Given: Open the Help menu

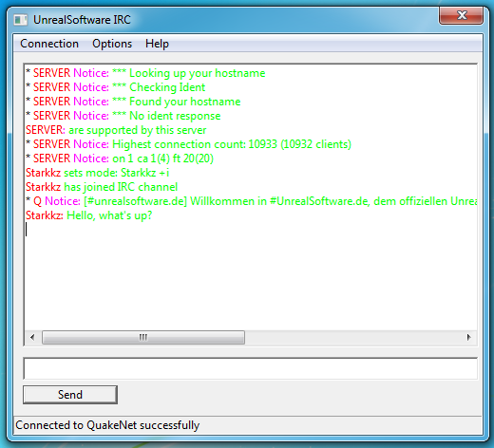Looking at the screenshot, I should [x=157, y=44].
